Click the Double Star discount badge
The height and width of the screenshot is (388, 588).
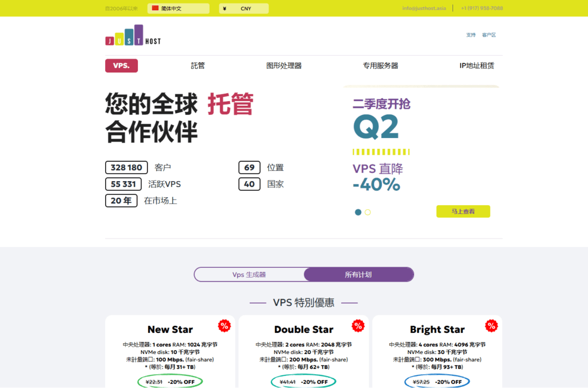pos(358,326)
